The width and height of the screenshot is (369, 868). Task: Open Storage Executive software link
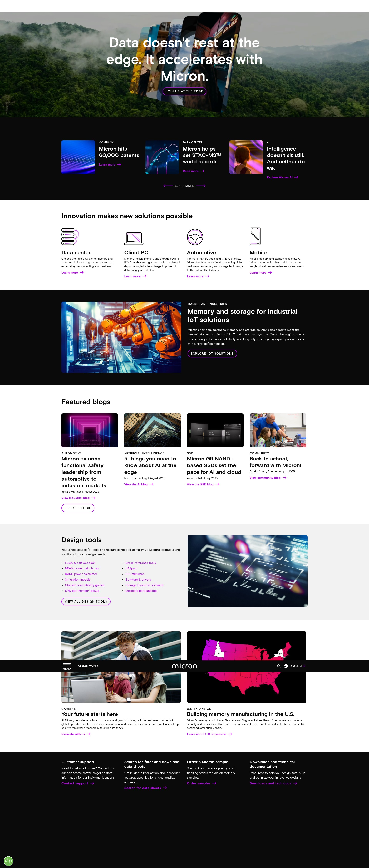(144, 585)
